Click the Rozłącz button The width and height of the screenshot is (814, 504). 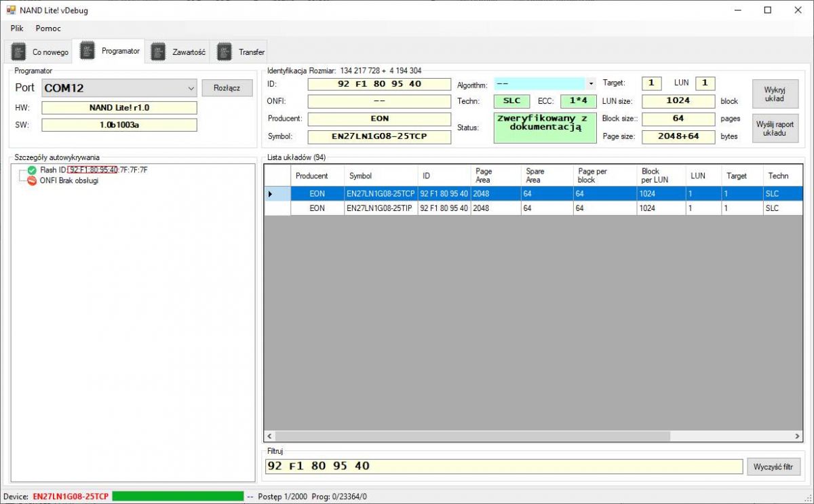click(x=227, y=88)
